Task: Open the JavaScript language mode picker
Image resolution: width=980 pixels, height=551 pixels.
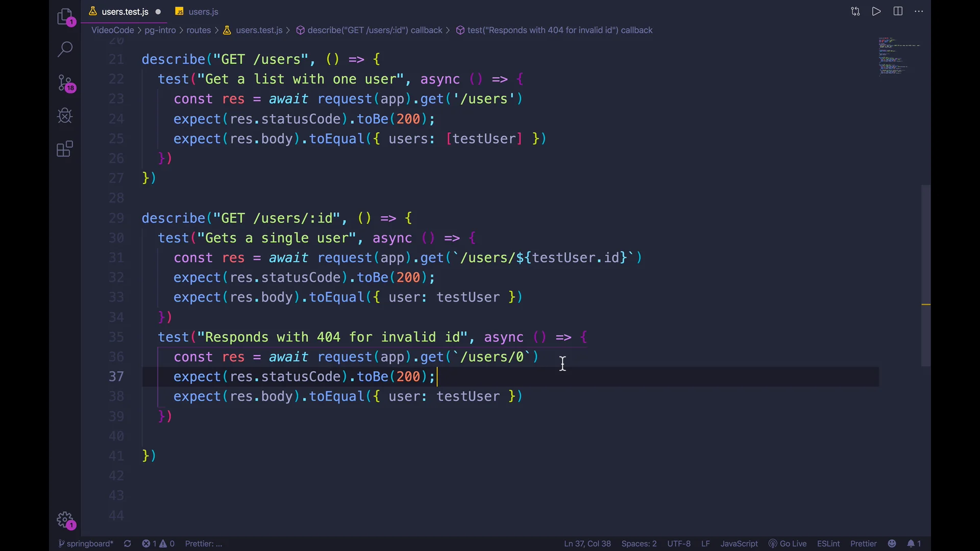Action: coord(738,543)
